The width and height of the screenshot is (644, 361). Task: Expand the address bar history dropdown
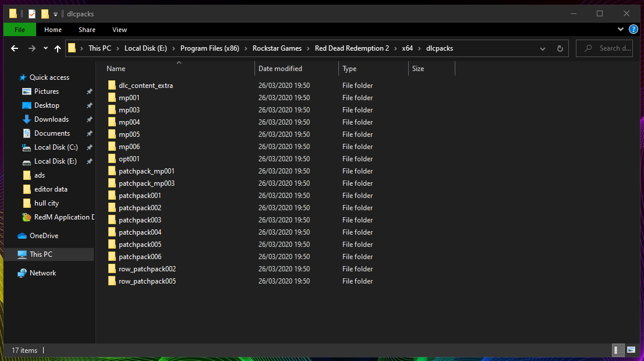(543, 48)
